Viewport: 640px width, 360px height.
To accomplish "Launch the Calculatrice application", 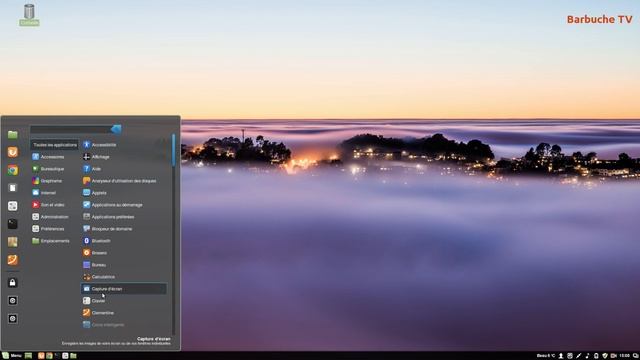I will [99, 277].
